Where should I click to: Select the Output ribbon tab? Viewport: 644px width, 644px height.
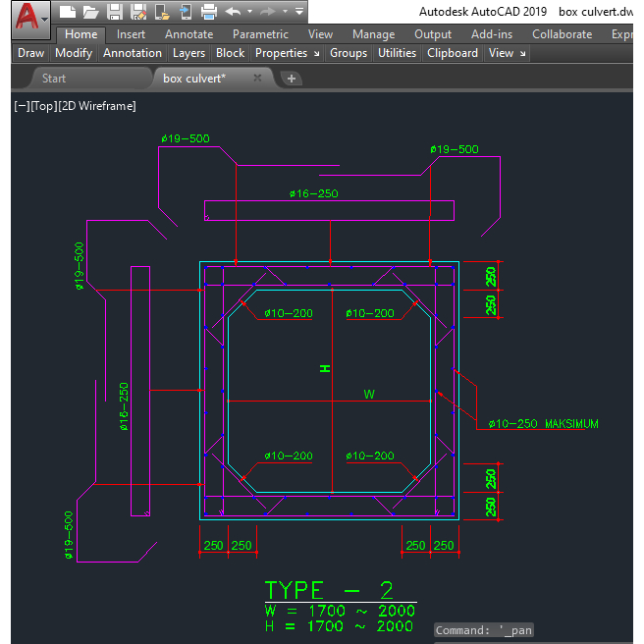[x=433, y=34]
